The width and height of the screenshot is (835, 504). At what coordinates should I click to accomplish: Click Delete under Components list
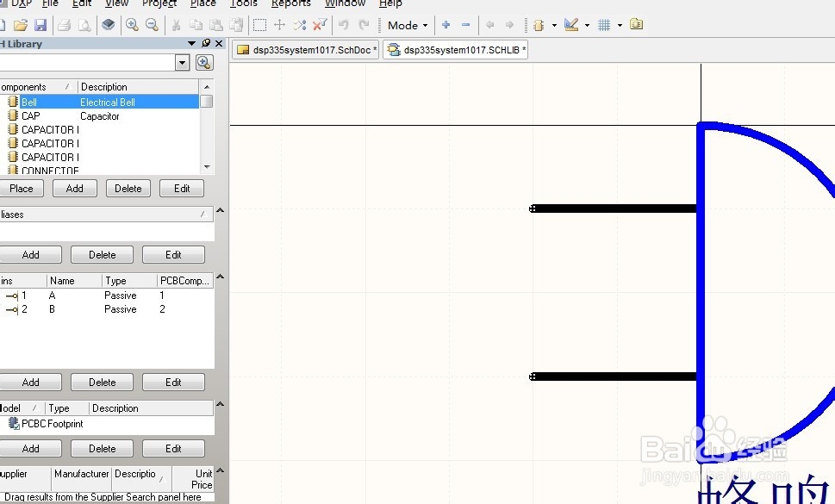(128, 189)
